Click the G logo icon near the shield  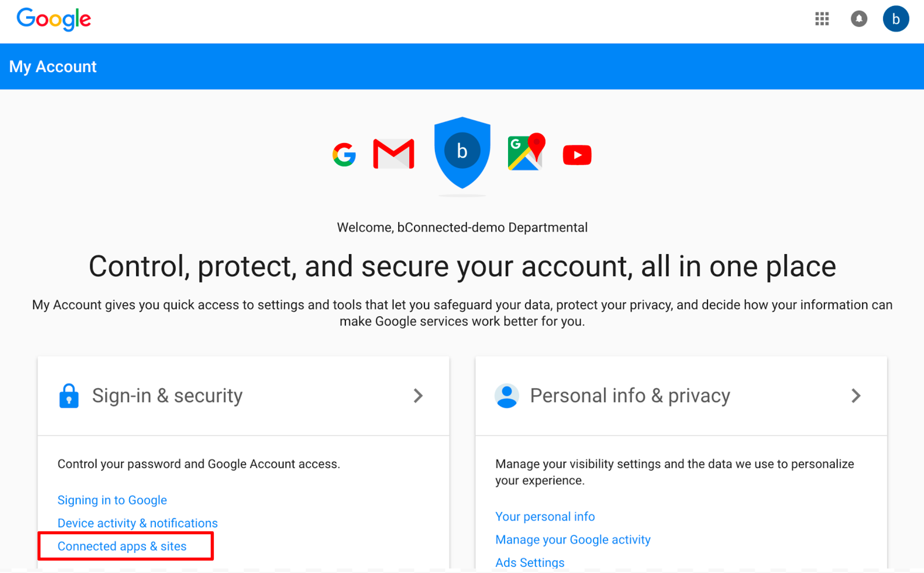345,155
